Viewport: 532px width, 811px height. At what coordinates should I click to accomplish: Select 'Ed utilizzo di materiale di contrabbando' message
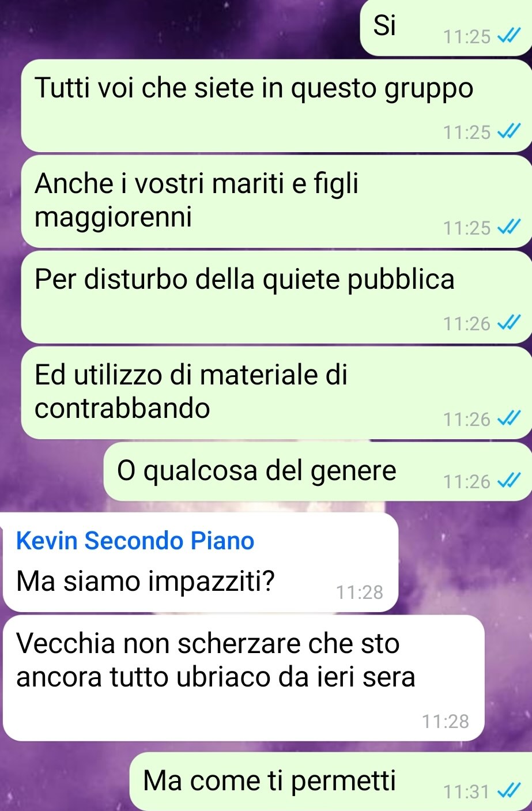277,393
